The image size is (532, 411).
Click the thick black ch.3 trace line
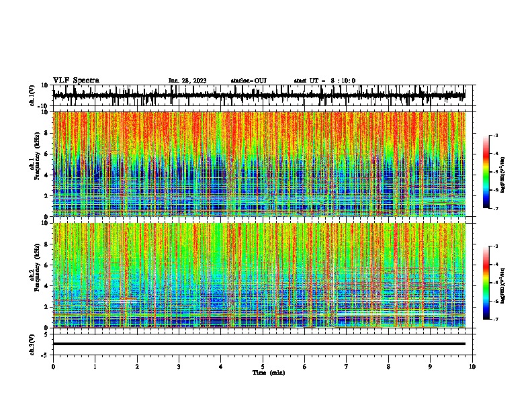[259, 344]
